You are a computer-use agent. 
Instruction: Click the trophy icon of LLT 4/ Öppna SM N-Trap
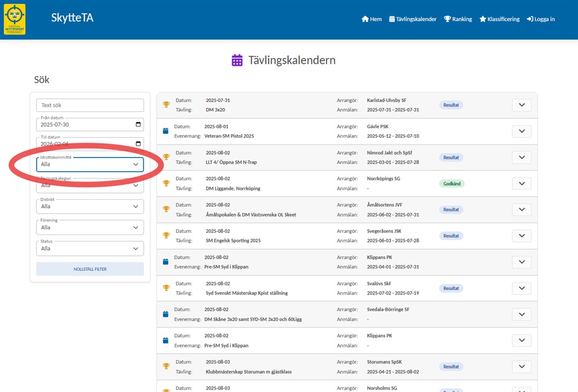166,157
